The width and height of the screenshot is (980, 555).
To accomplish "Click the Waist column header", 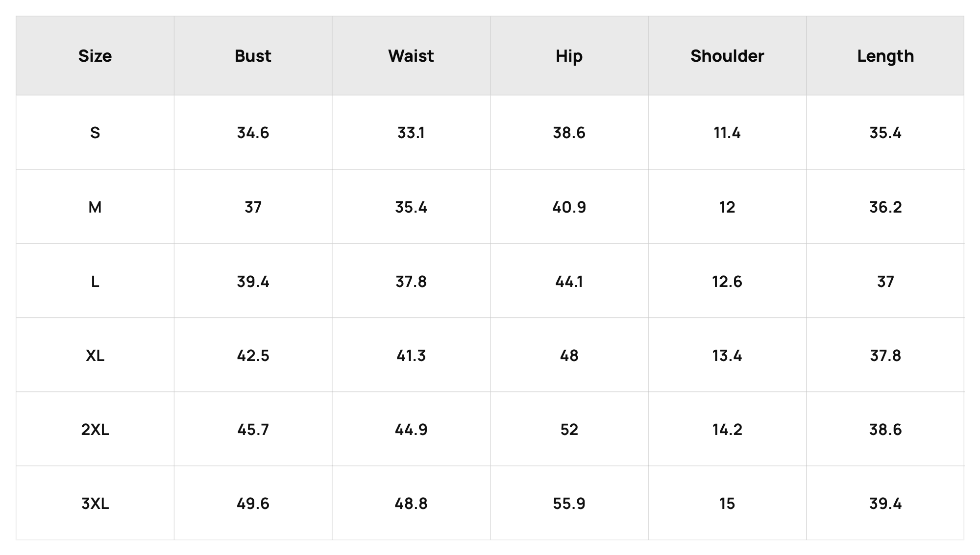I will 411,56.
